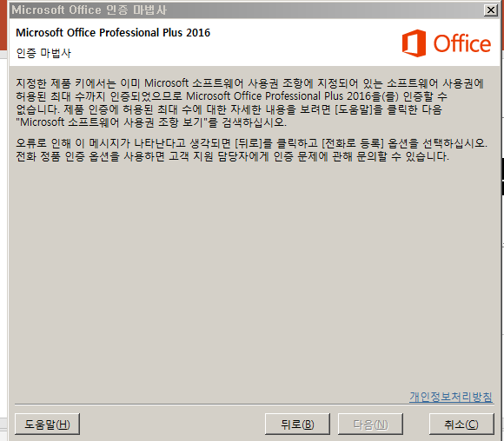The height and width of the screenshot is (441, 504).
Task: Click the paragraph starting '지정한 제품 키에서는'
Action: pos(250,102)
